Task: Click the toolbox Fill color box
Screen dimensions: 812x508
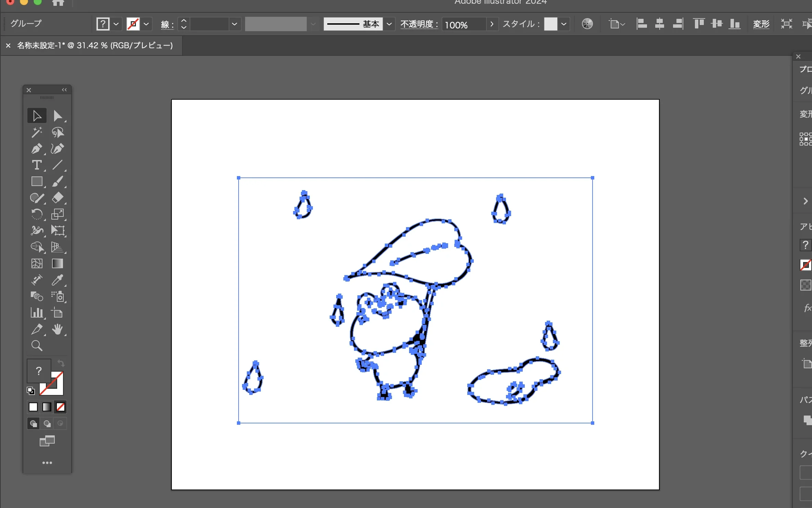Action: 39,371
